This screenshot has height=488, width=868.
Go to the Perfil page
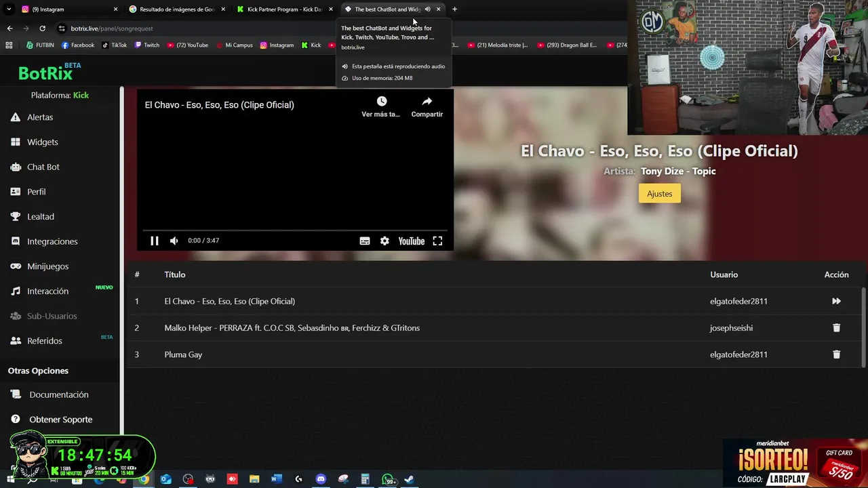point(36,192)
